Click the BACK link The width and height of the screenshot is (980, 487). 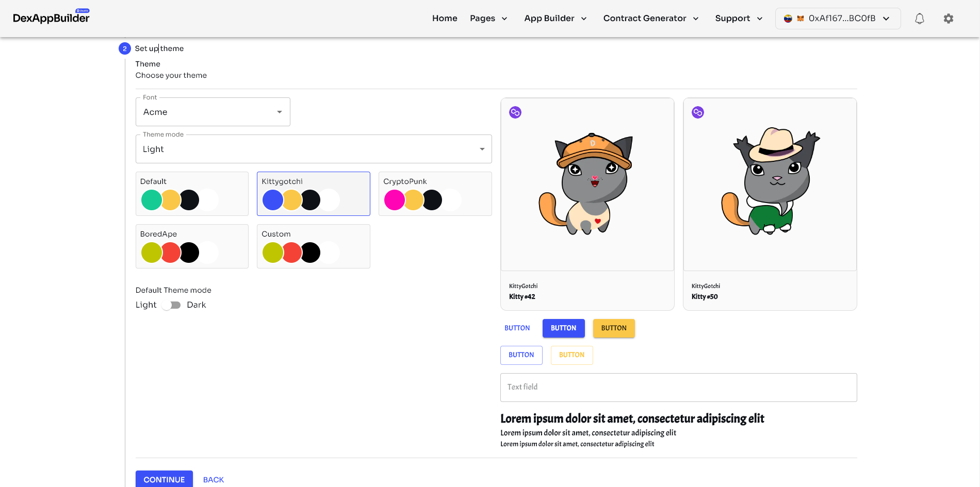213,479
